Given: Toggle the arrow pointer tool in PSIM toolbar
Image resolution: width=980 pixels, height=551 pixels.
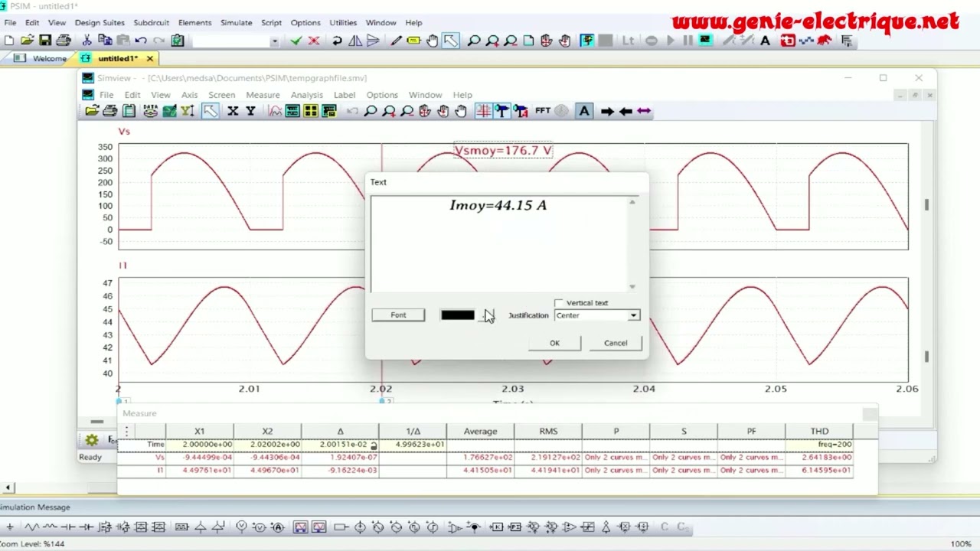Looking at the screenshot, I should (x=450, y=41).
